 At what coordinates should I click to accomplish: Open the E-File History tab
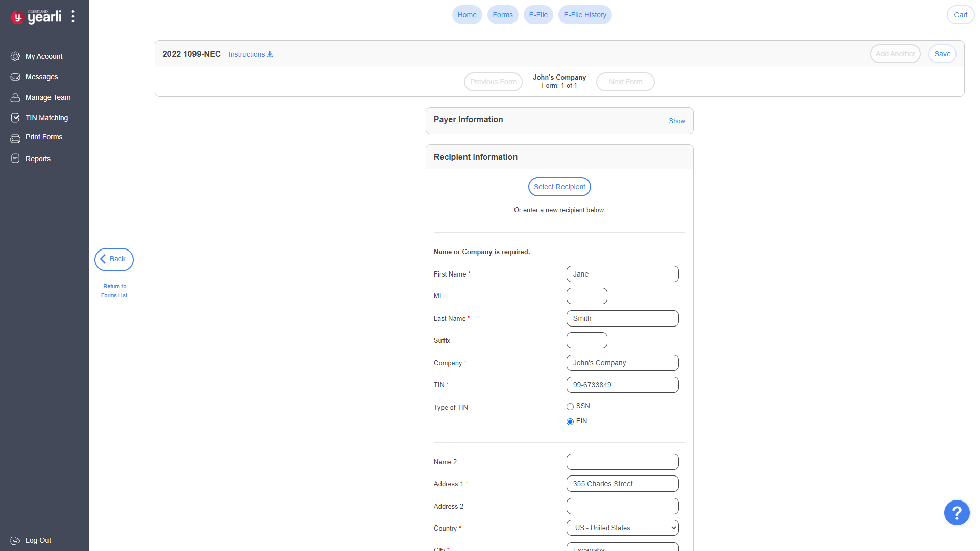pos(585,15)
